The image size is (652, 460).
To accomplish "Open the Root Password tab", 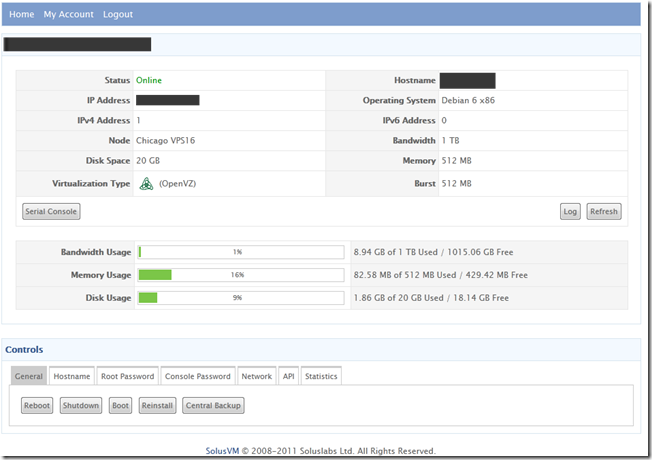I will pyautogui.click(x=128, y=376).
